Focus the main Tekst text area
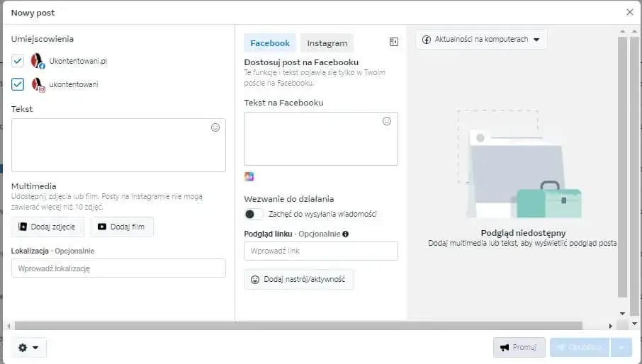Image resolution: width=642 pixels, height=364 pixels. (x=118, y=145)
